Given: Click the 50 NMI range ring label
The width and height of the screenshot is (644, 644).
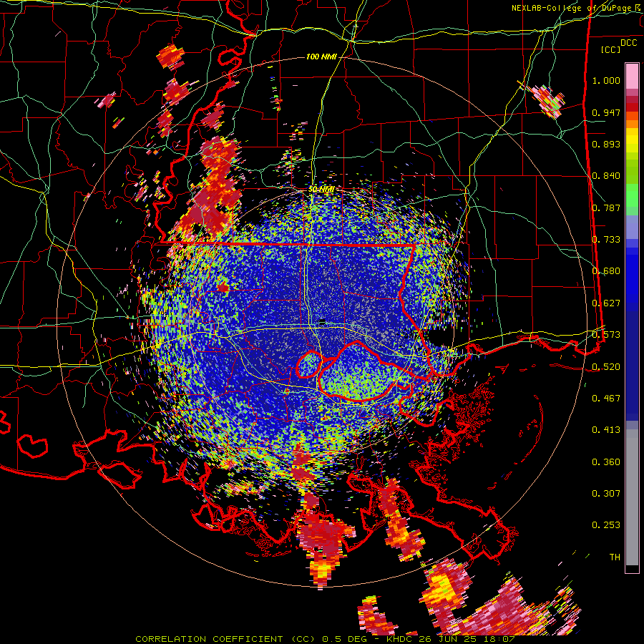Looking at the screenshot, I should pos(321,190).
